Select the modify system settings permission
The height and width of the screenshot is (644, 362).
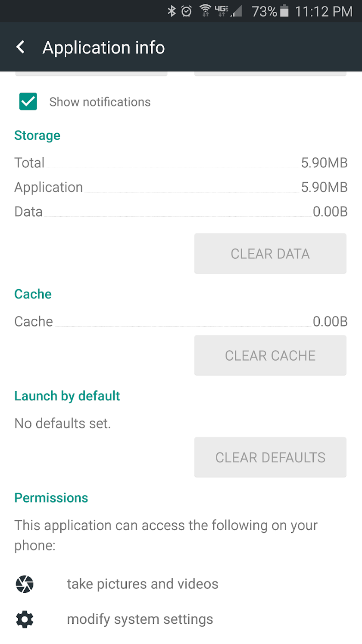140,619
